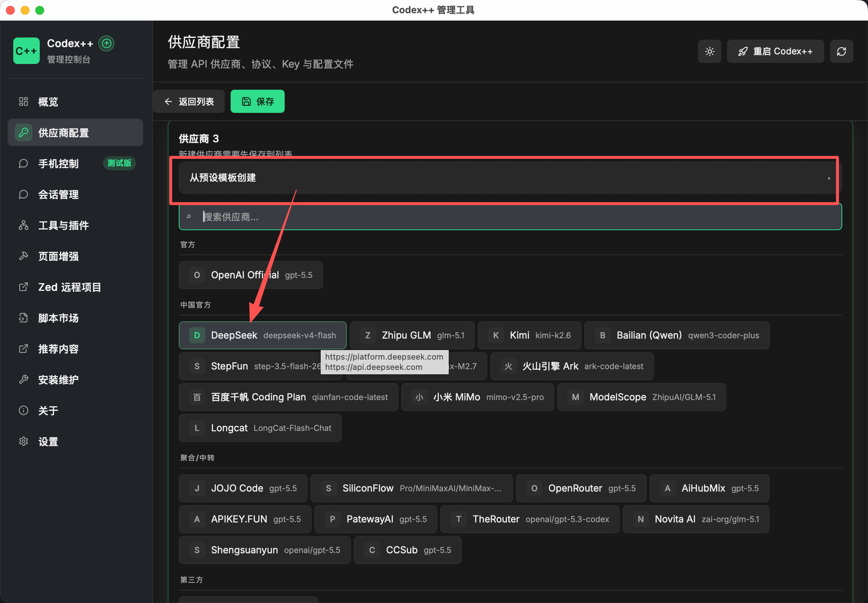Image resolution: width=868 pixels, height=603 pixels.
Task: Choose the Zhipu GLM glm-5.1 template
Action: click(412, 335)
